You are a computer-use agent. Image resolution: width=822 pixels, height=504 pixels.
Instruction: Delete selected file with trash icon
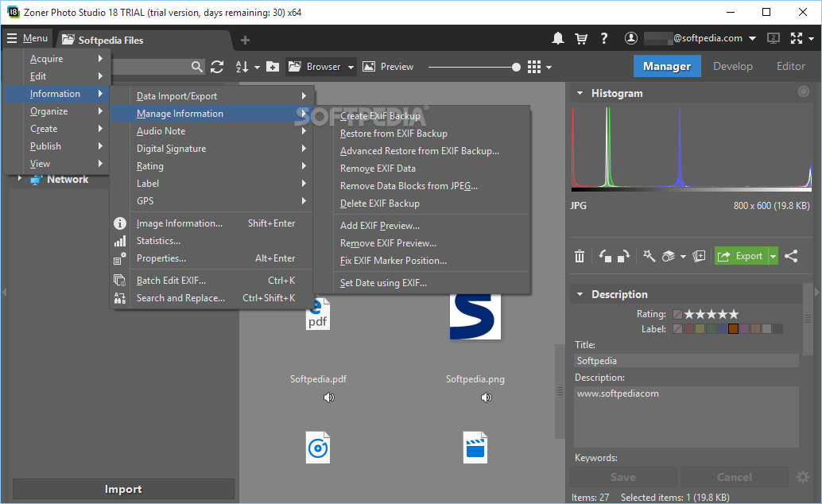[x=580, y=256]
